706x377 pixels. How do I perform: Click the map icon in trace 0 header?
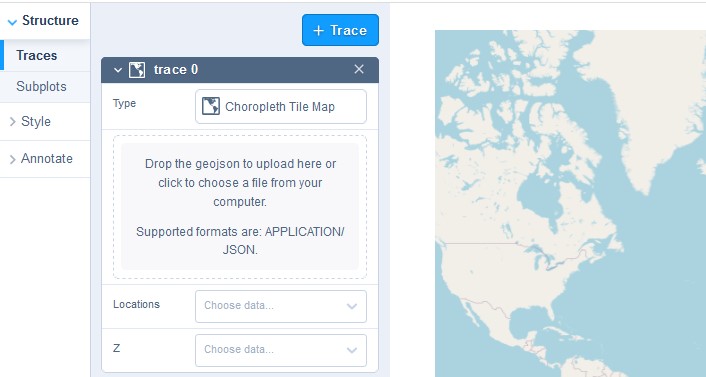pos(137,70)
